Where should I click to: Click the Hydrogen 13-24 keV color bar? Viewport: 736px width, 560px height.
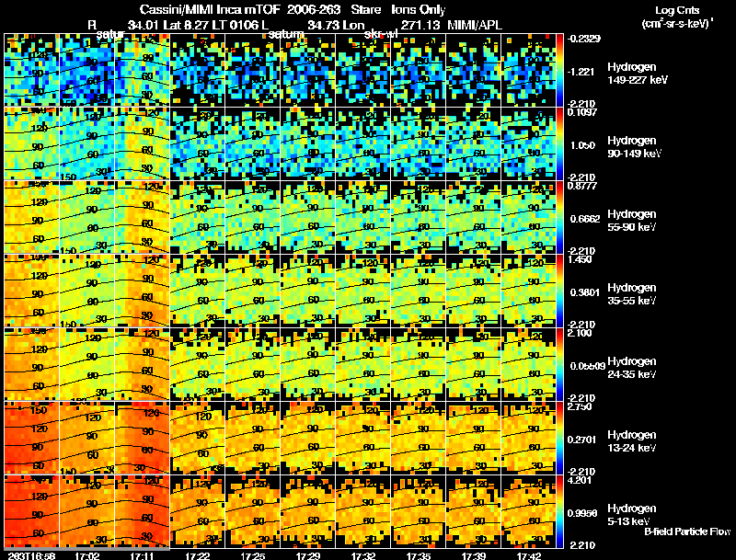(x=559, y=438)
